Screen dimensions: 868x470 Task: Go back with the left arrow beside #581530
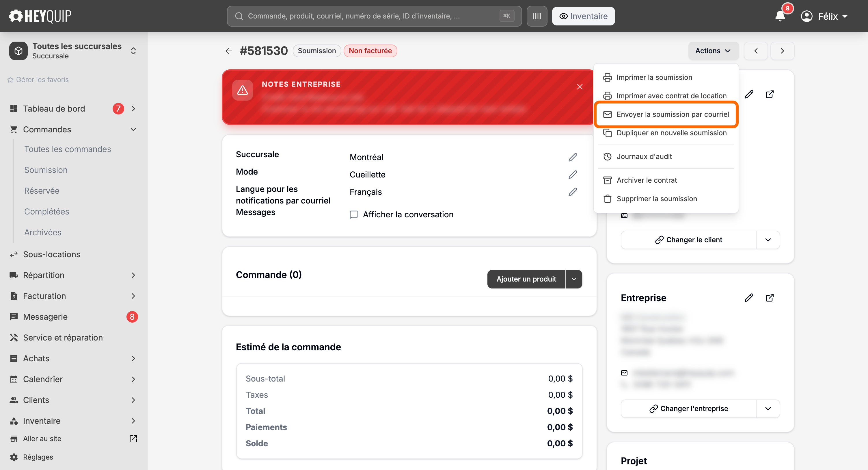(229, 51)
